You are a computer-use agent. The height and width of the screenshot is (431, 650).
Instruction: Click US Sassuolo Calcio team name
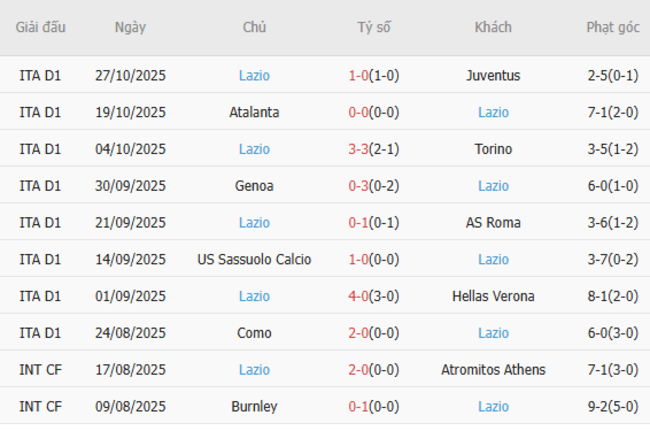pos(254,260)
